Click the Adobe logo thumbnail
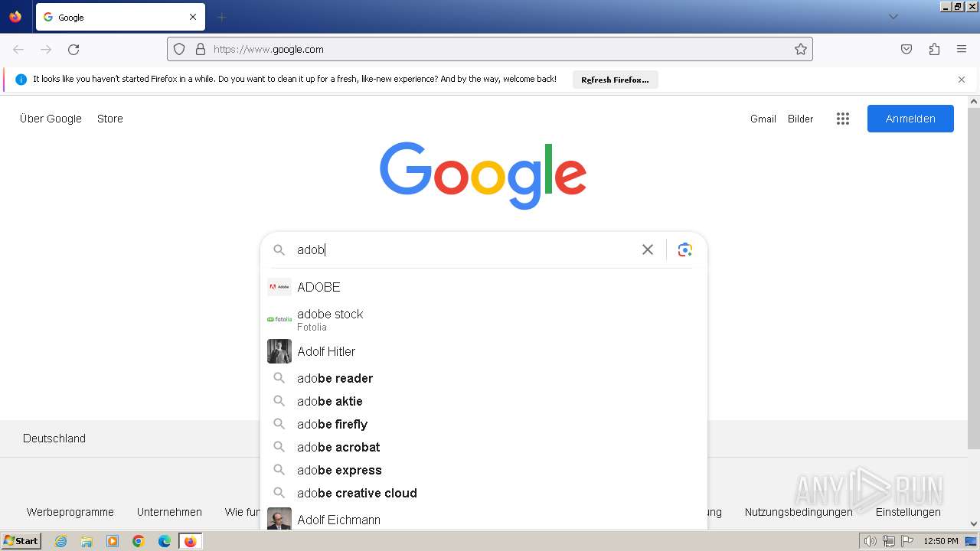The image size is (980, 551). pos(279,287)
